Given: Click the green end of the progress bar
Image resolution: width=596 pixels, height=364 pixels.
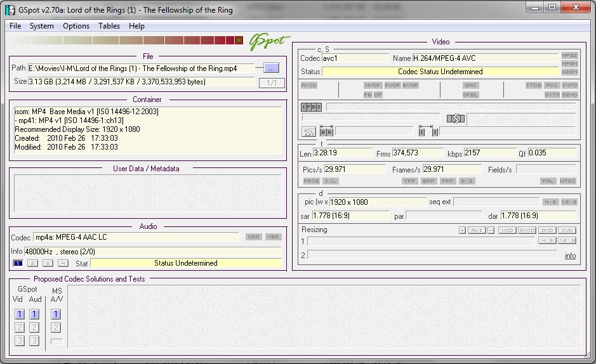Looking at the screenshot, I should 239,40.
